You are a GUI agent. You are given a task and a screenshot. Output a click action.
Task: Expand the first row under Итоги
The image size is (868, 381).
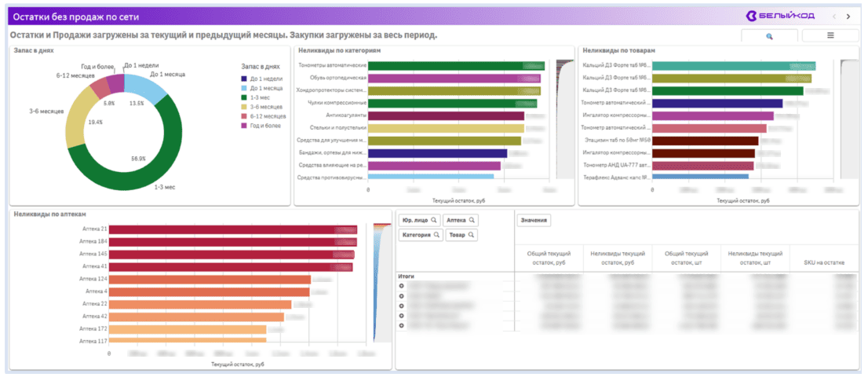coord(401,286)
